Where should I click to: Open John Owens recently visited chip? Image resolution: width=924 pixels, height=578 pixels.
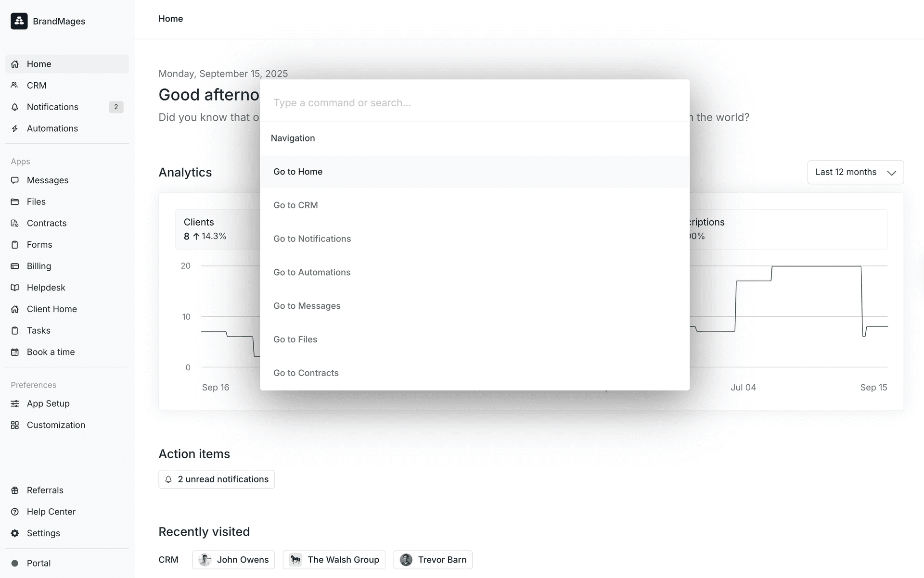coord(233,560)
